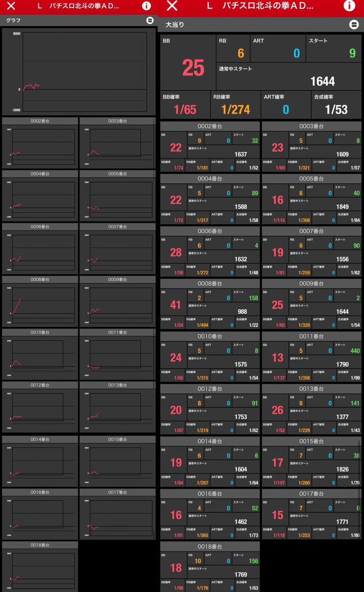
Task: Select 0007番台 data card header
Action: (311, 231)
